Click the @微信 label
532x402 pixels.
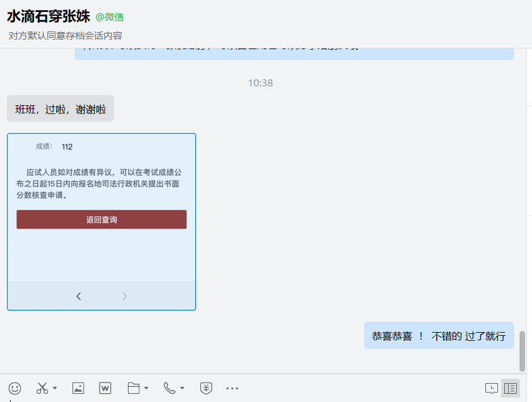[x=110, y=17]
